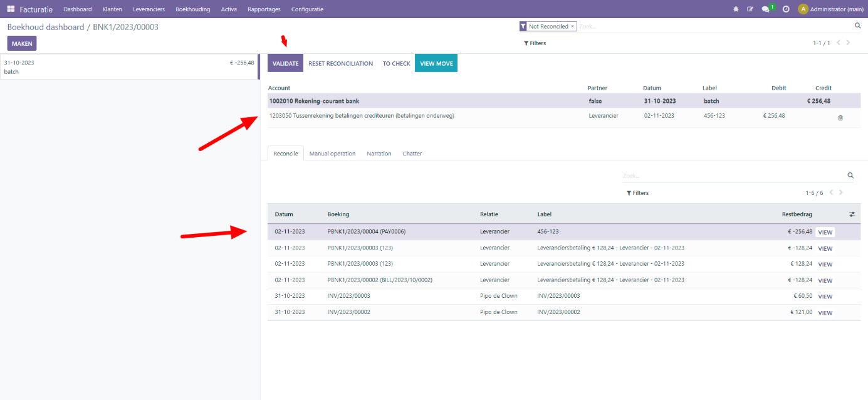Click the top search magnifier icon

click(857, 26)
